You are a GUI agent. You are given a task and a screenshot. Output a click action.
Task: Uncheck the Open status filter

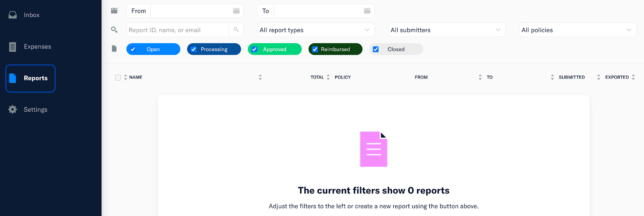tap(133, 49)
